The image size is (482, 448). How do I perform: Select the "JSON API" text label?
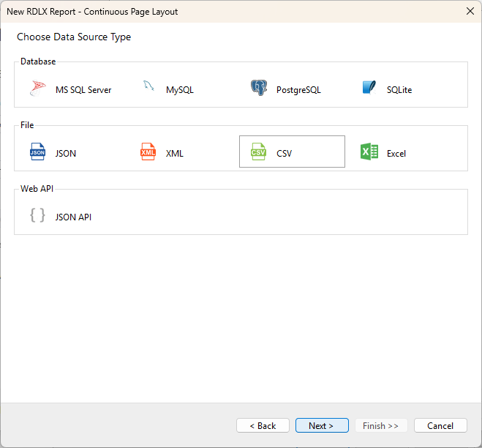(x=73, y=217)
